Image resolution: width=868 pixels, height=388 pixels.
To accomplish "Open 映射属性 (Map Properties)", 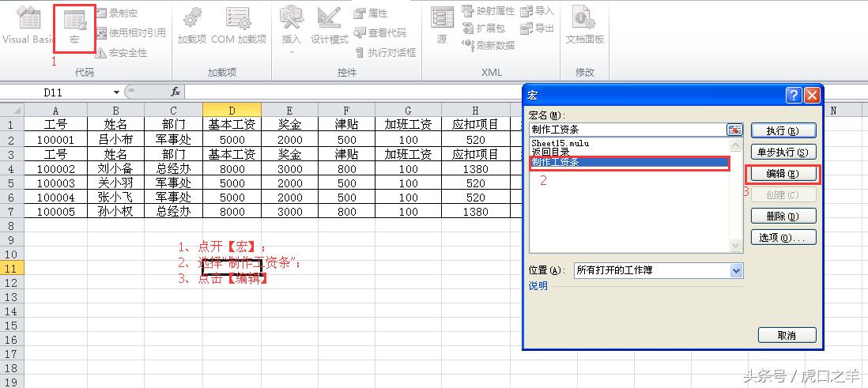I will tap(489, 10).
